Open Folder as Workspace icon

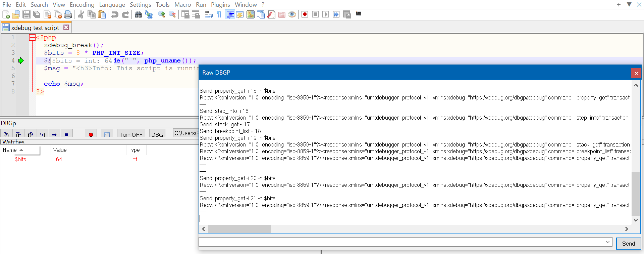point(282,14)
